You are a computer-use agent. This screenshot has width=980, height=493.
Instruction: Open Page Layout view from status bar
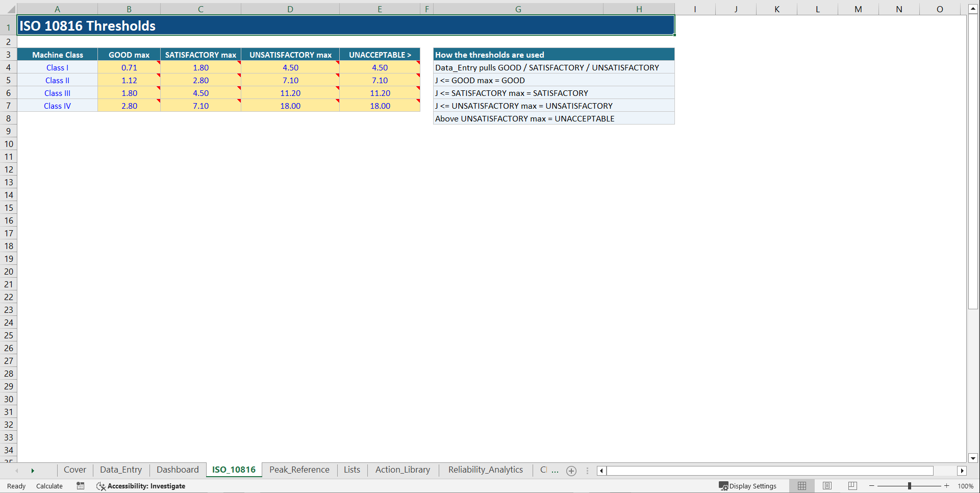click(827, 486)
